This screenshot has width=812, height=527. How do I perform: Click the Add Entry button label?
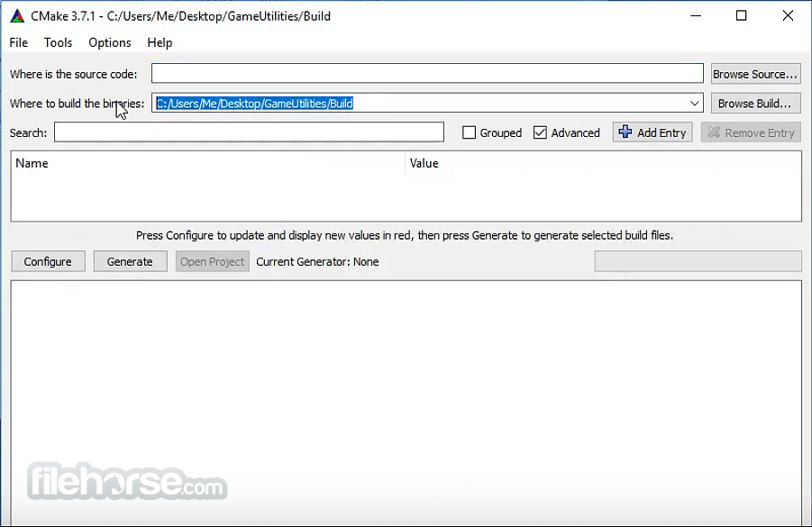click(661, 132)
